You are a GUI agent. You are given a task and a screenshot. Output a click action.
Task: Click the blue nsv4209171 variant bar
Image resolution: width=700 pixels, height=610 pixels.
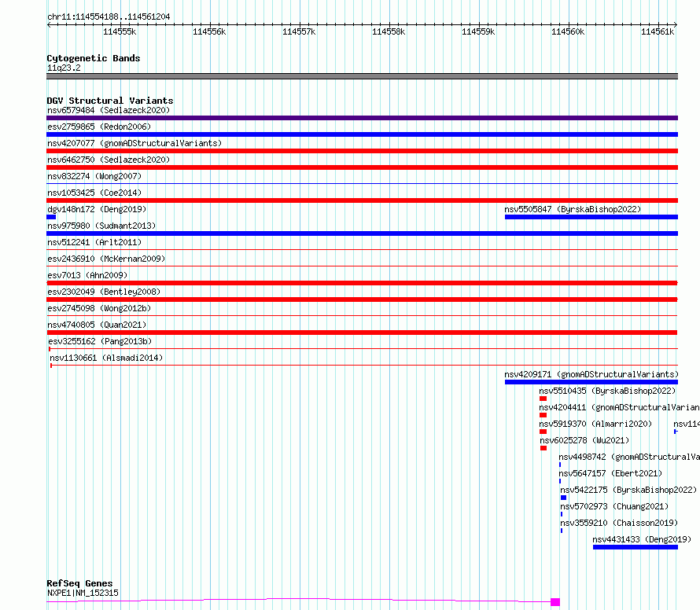pyautogui.click(x=591, y=382)
